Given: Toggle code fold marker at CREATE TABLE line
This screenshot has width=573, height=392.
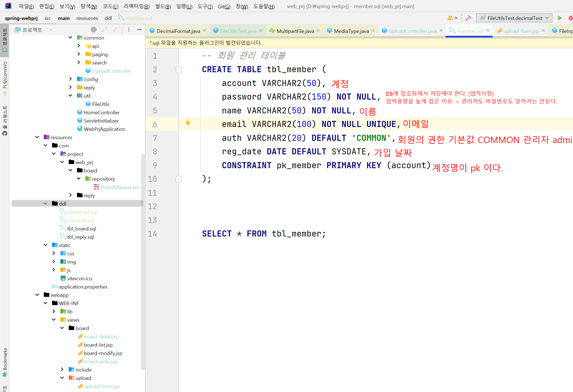Looking at the screenshot, I should 179,69.
